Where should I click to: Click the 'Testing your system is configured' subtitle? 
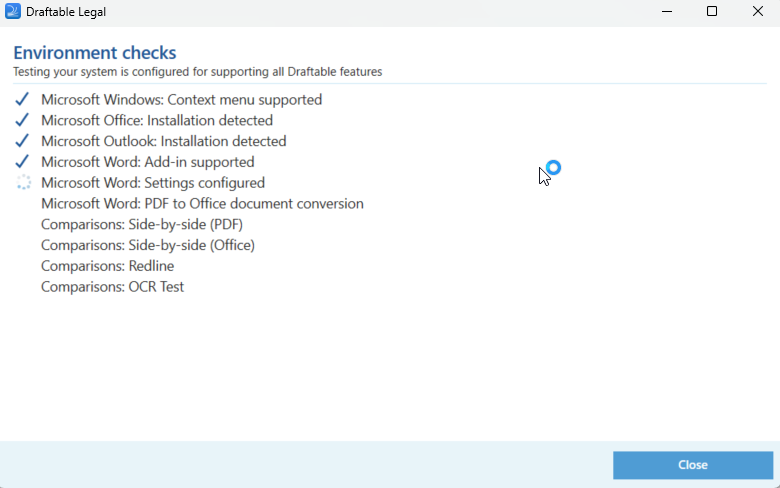(x=197, y=72)
